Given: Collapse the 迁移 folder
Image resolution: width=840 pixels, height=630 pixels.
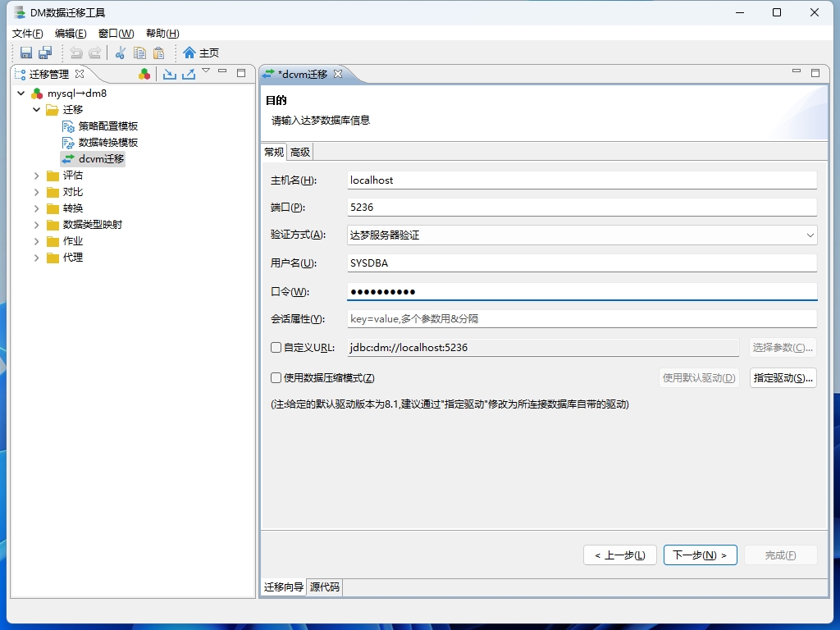Looking at the screenshot, I should pyautogui.click(x=36, y=110).
